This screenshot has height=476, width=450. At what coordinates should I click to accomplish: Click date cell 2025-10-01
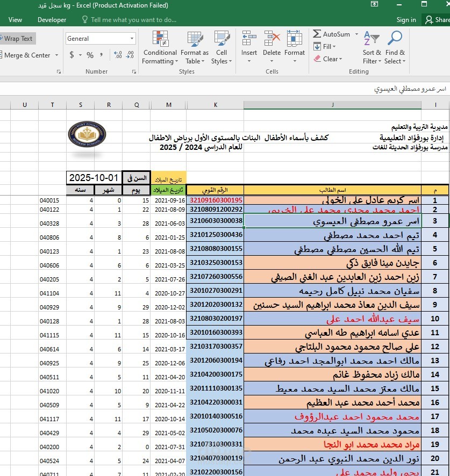click(x=94, y=178)
